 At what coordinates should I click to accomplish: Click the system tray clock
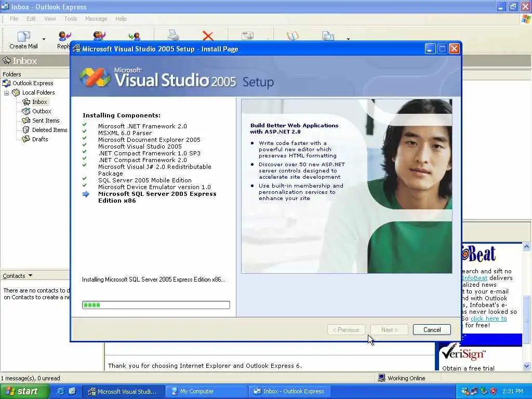[x=513, y=391]
